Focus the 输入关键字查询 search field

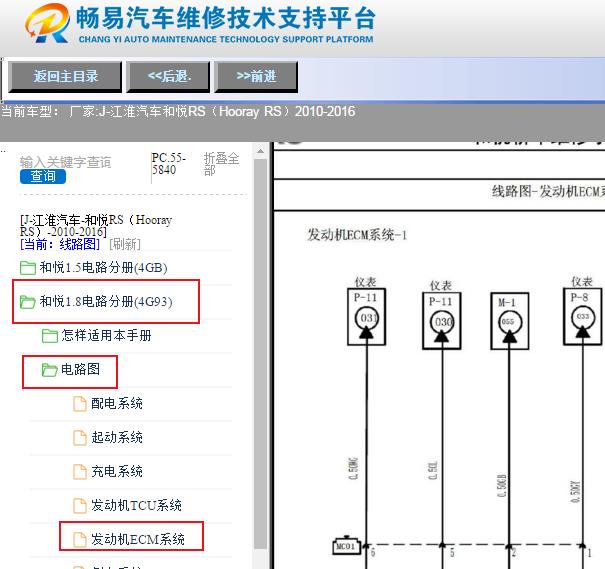tap(66, 162)
